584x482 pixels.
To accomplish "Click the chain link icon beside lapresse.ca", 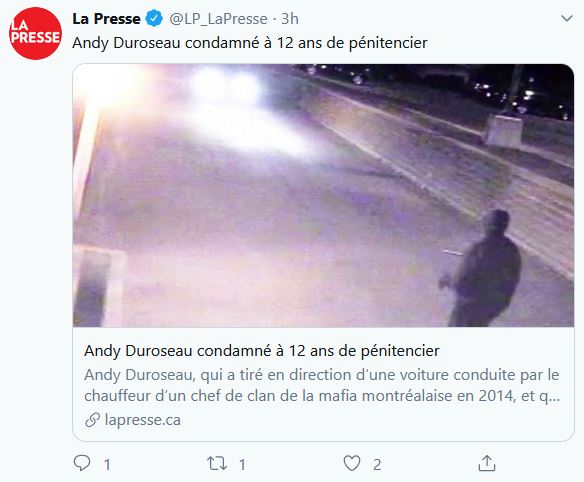I will coord(92,420).
